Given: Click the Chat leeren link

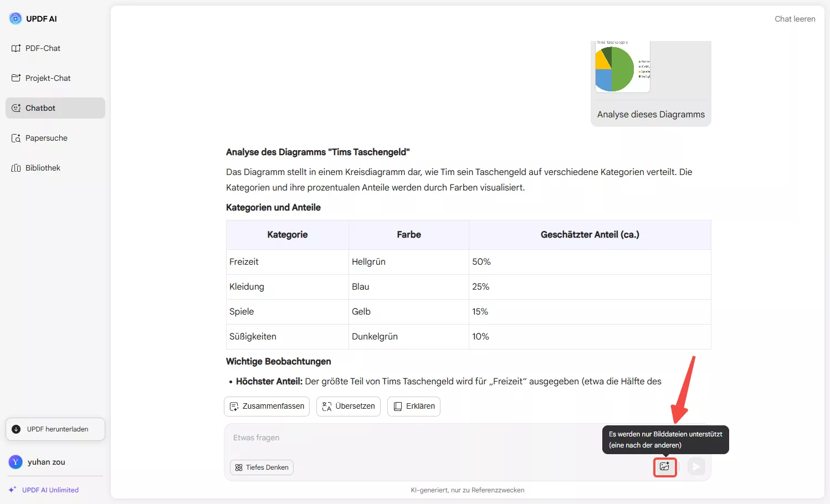Looking at the screenshot, I should coord(795,18).
